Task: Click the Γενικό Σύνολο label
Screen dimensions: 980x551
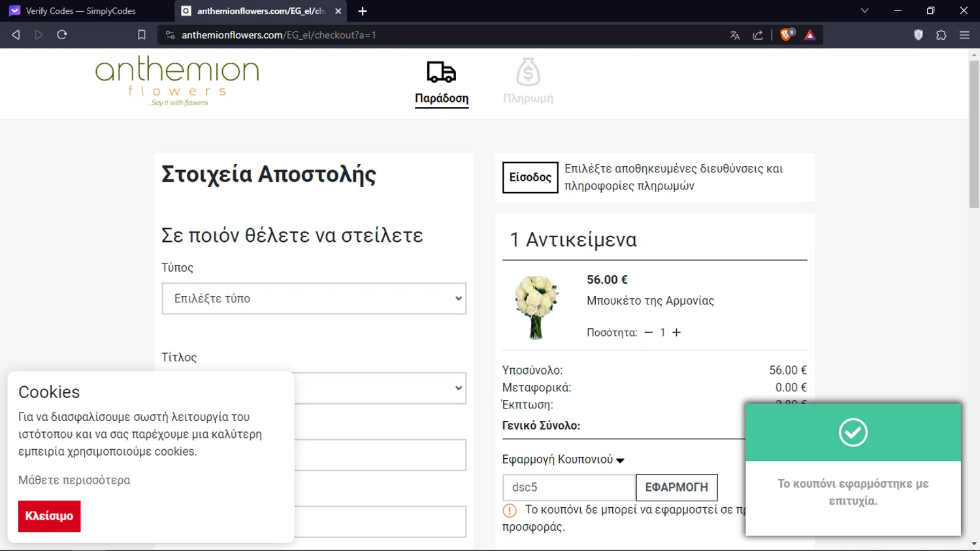Action: [x=541, y=426]
